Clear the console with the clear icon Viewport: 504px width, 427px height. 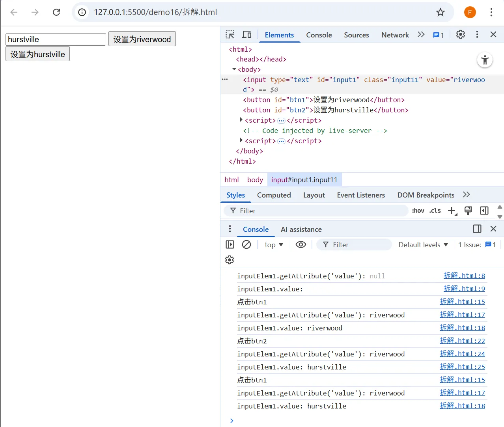click(x=246, y=245)
